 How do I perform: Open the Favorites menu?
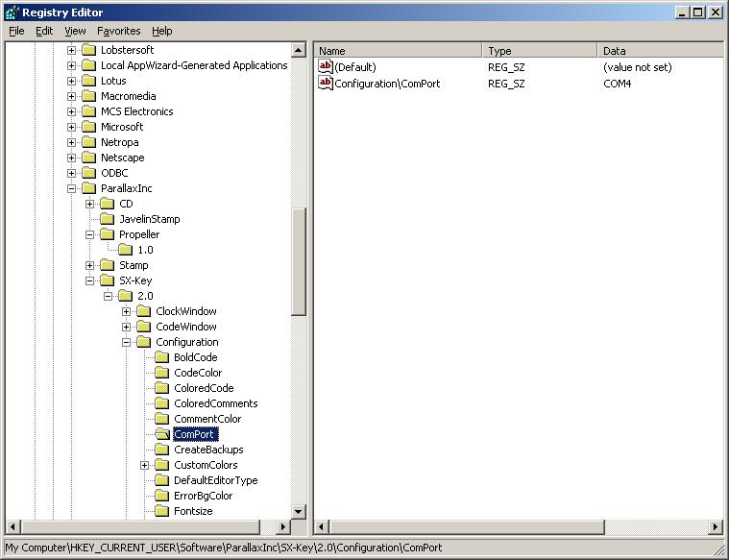(x=118, y=31)
